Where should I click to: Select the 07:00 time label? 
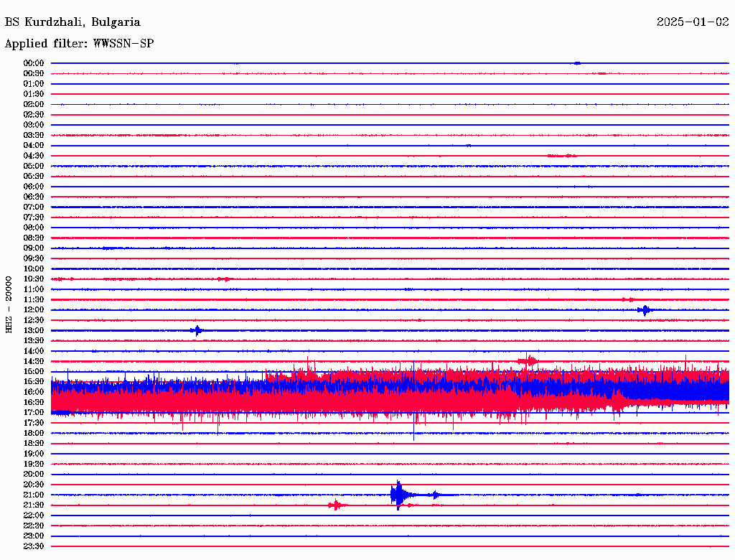click(34, 207)
